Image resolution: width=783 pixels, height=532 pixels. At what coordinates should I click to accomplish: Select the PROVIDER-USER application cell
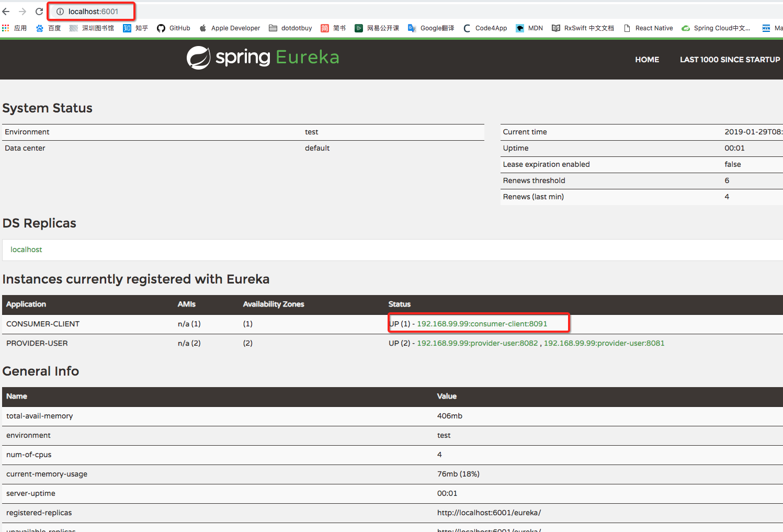click(37, 343)
